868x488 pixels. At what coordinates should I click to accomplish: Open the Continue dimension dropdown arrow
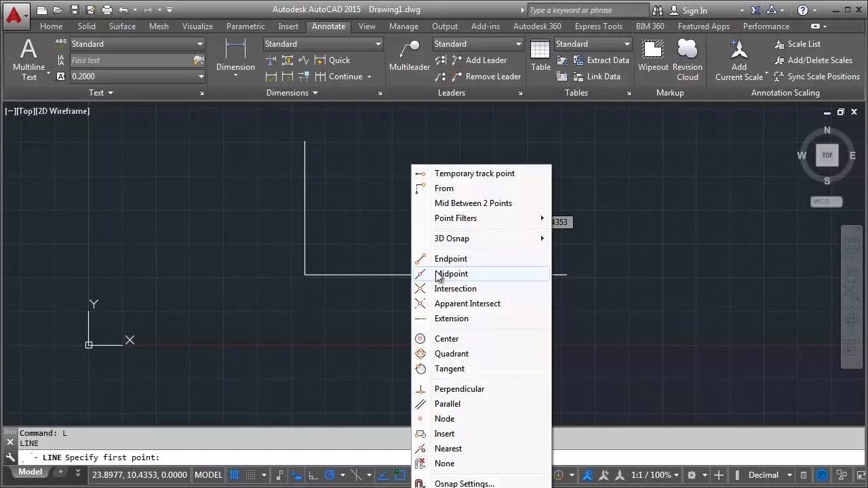point(369,77)
